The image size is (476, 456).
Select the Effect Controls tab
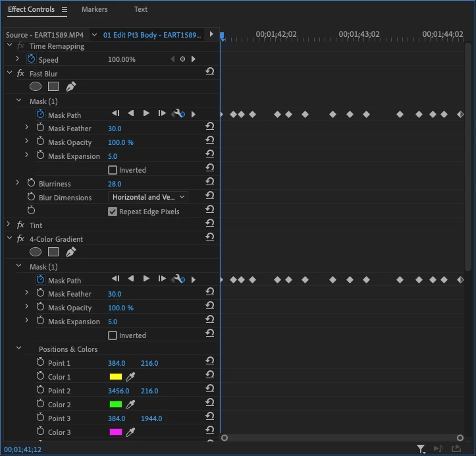(x=31, y=9)
